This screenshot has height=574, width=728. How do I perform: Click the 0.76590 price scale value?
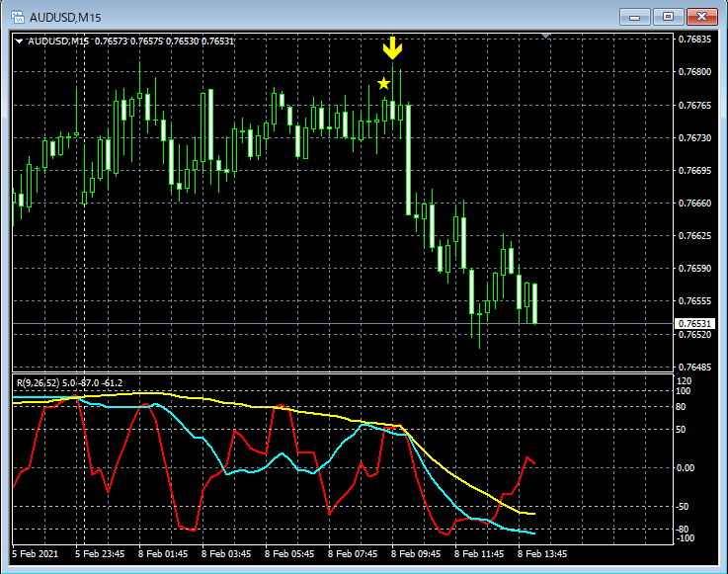tap(694, 268)
